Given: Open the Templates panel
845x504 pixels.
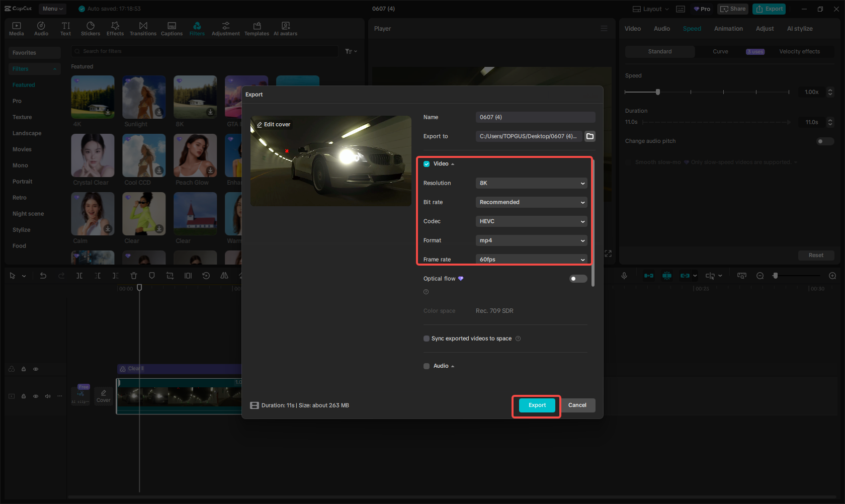Looking at the screenshot, I should pos(257,28).
